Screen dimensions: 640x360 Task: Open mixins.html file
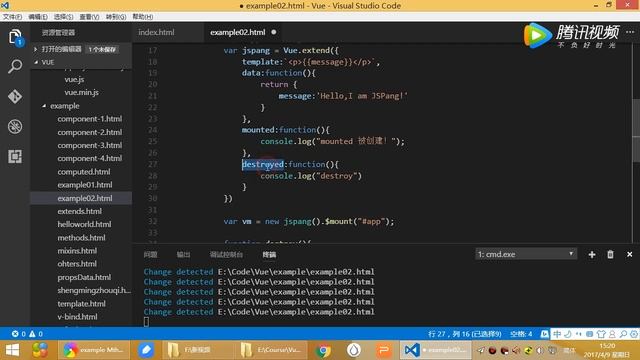pyautogui.click(x=77, y=251)
